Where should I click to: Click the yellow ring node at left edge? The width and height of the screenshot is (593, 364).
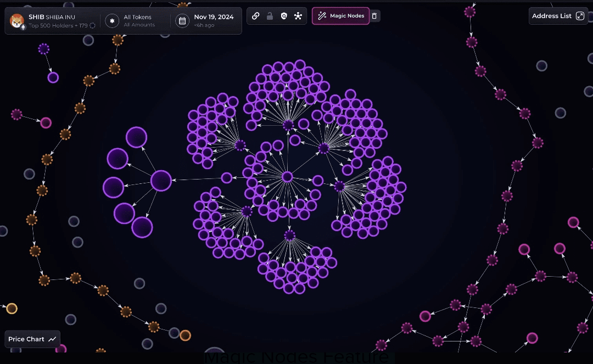12,309
